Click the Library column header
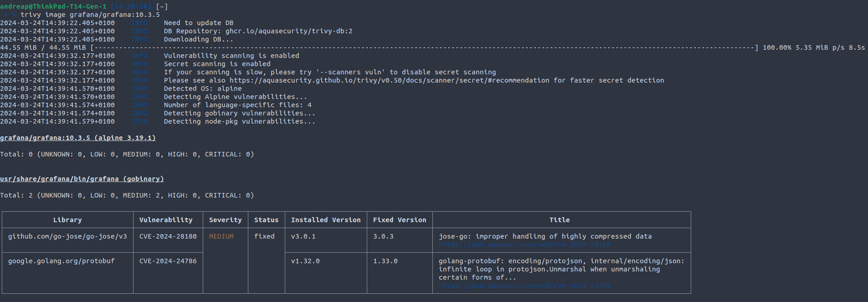This screenshot has width=868, height=302. (67, 220)
